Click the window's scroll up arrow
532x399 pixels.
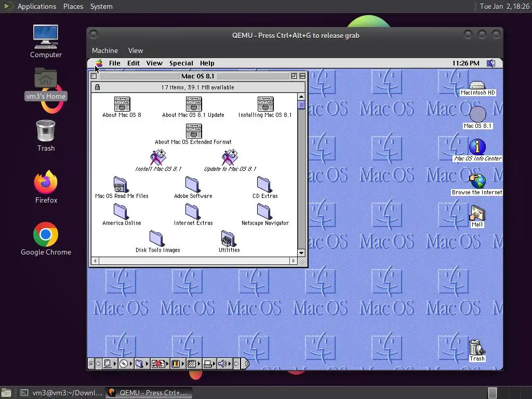point(301,97)
